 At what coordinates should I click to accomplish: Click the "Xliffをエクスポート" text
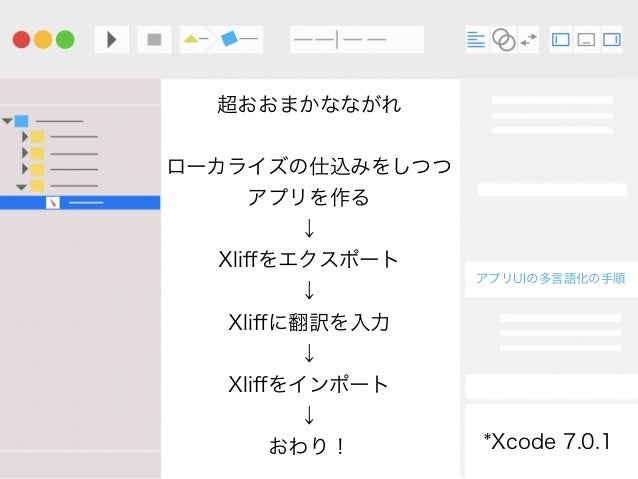308,259
